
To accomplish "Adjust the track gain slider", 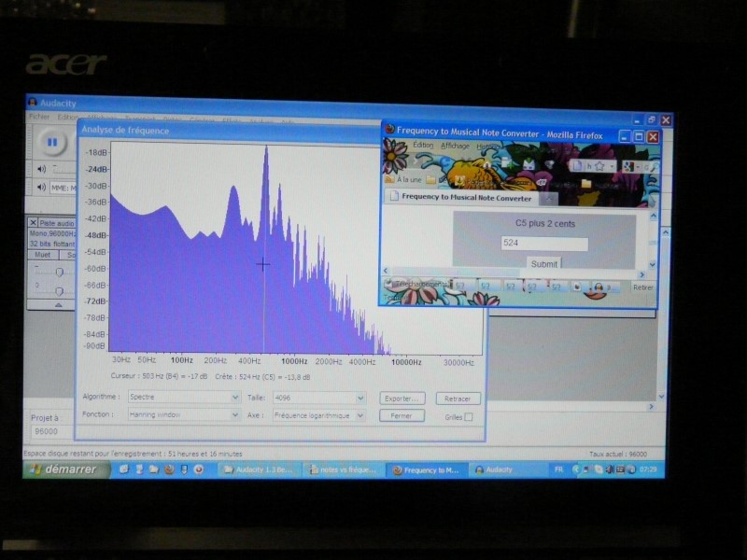I will coord(59,272).
